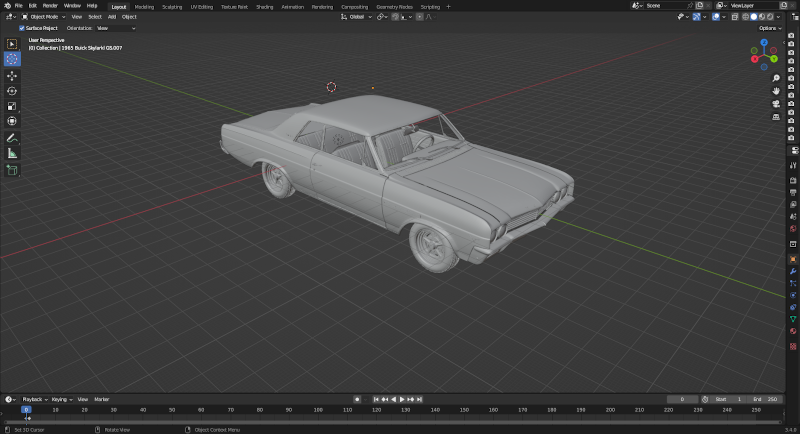Open the Playback dropdown in timeline
This screenshot has width=800, height=434.
coord(35,399)
